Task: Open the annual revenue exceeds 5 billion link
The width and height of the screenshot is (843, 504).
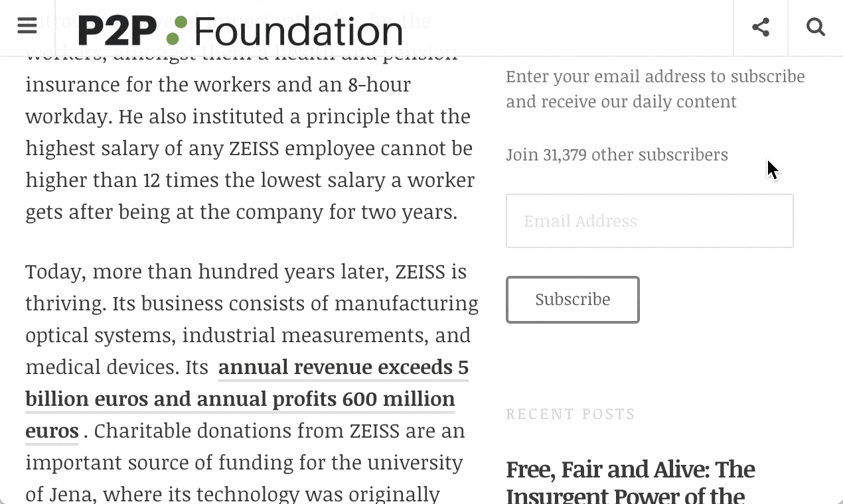Action: point(343,367)
